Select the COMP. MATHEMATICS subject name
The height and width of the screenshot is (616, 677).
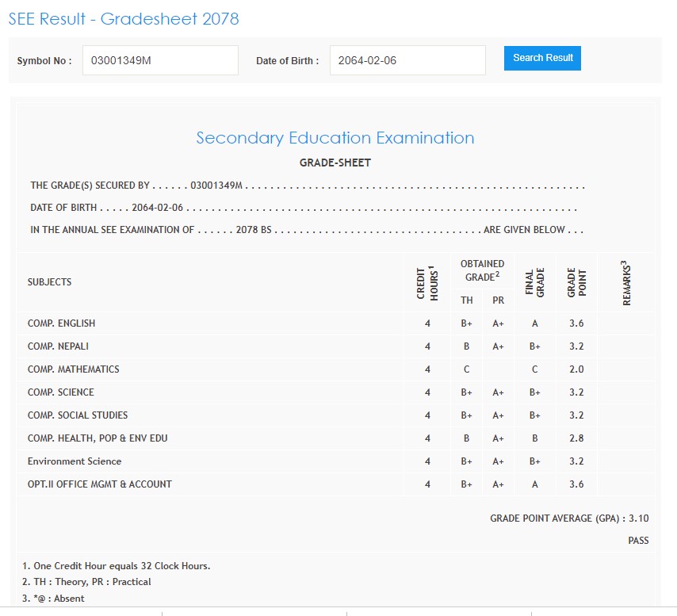click(74, 369)
